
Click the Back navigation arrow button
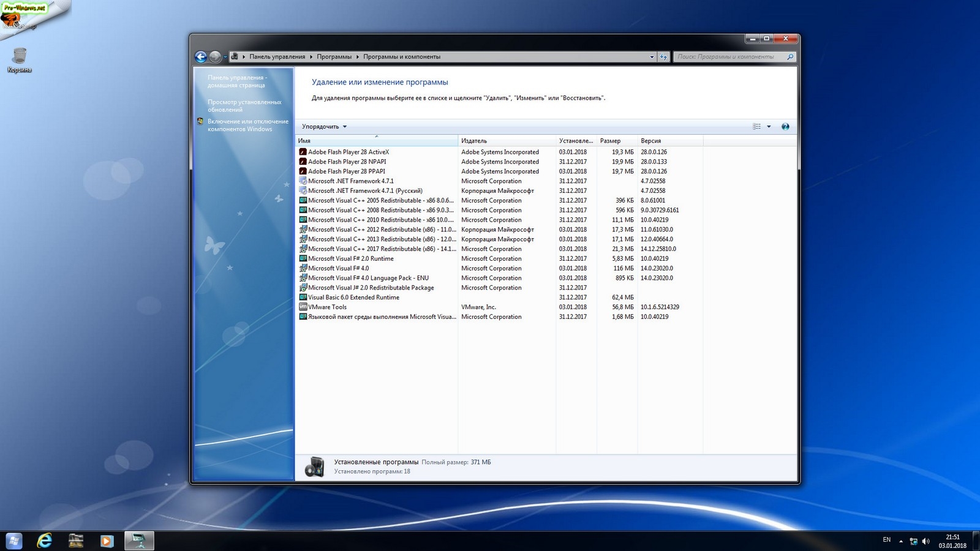[200, 57]
